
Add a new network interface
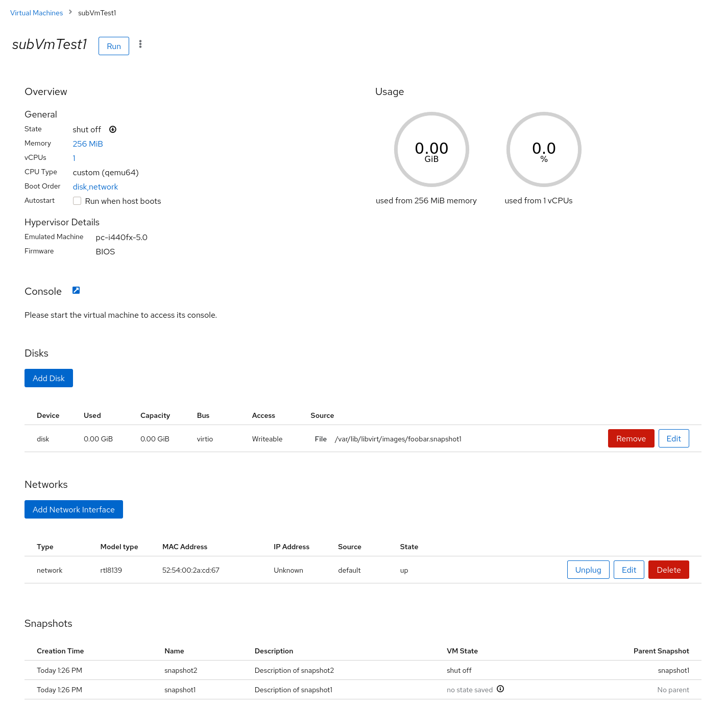coord(74,509)
